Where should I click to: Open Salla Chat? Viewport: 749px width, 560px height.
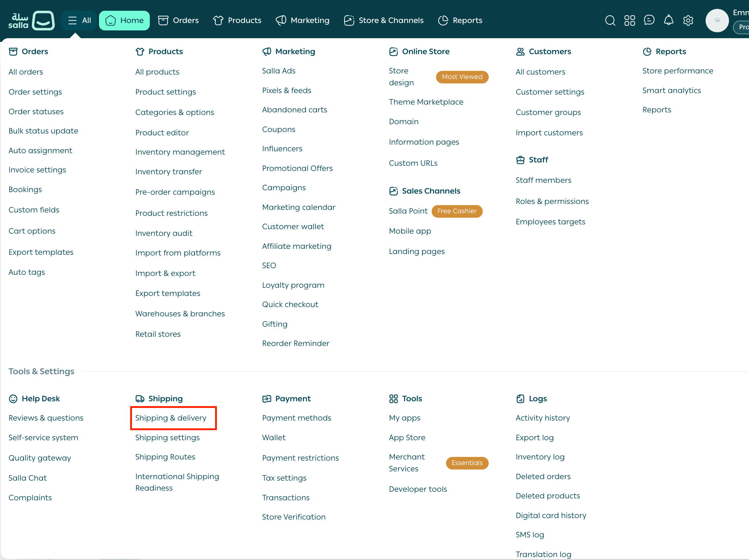point(28,478)
